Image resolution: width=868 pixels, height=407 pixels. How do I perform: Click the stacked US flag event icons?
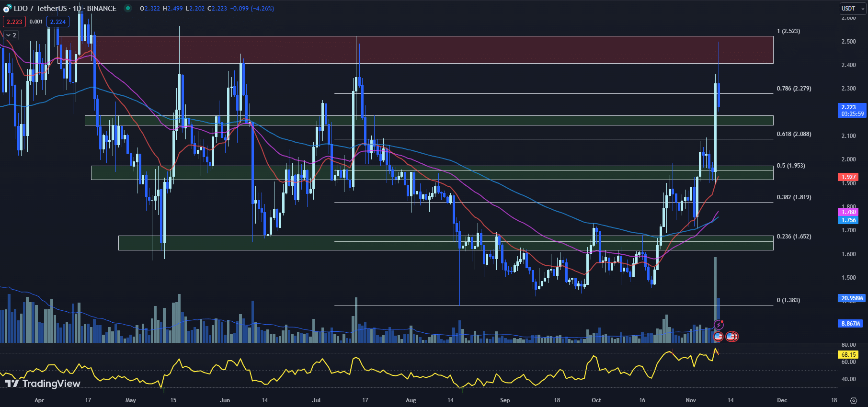pos(731,337)
